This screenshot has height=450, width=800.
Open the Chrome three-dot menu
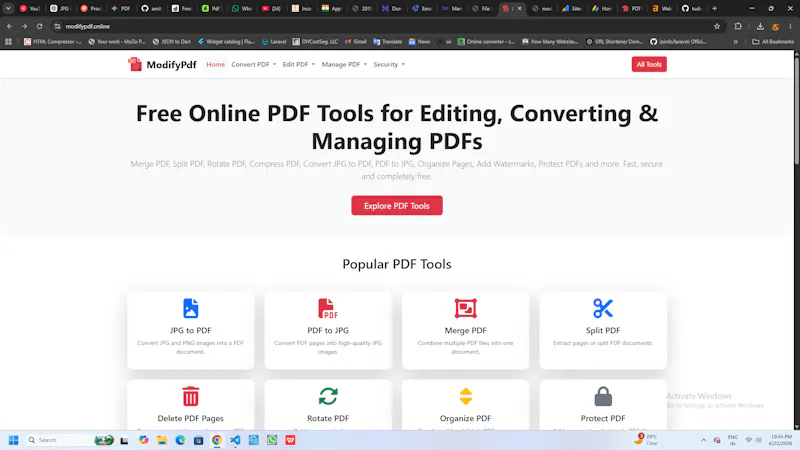click(x=790, y=26)
